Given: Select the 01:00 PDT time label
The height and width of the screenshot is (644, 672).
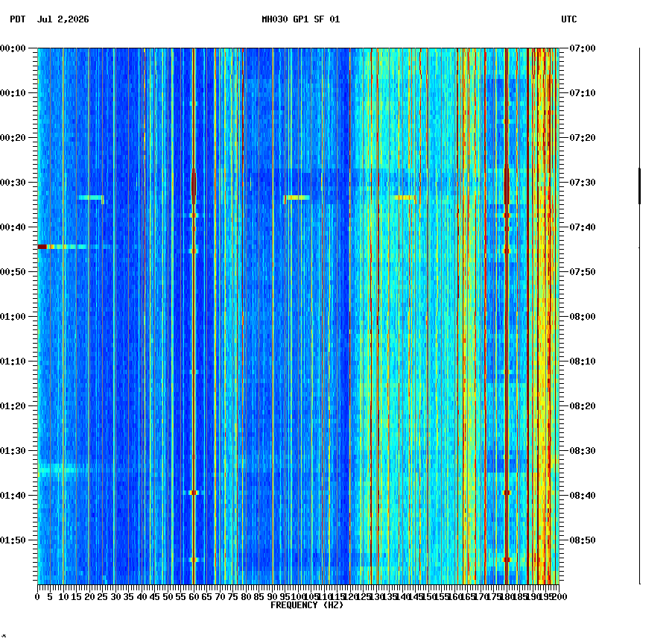Looking at the screenshot, I should 13,317.
